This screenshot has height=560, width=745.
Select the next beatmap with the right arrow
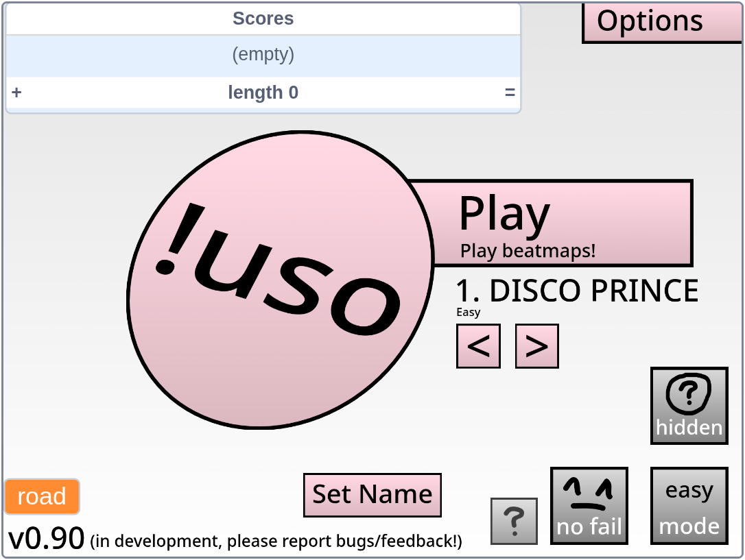click(537, 346)
